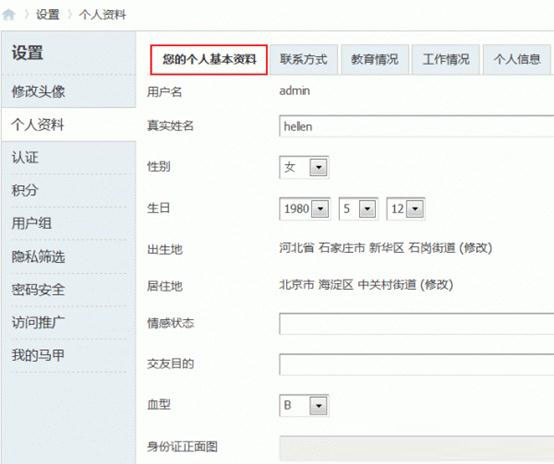Open the birth day 12 dropdown
The image size is (554, 464).
[x=406, y=208]
